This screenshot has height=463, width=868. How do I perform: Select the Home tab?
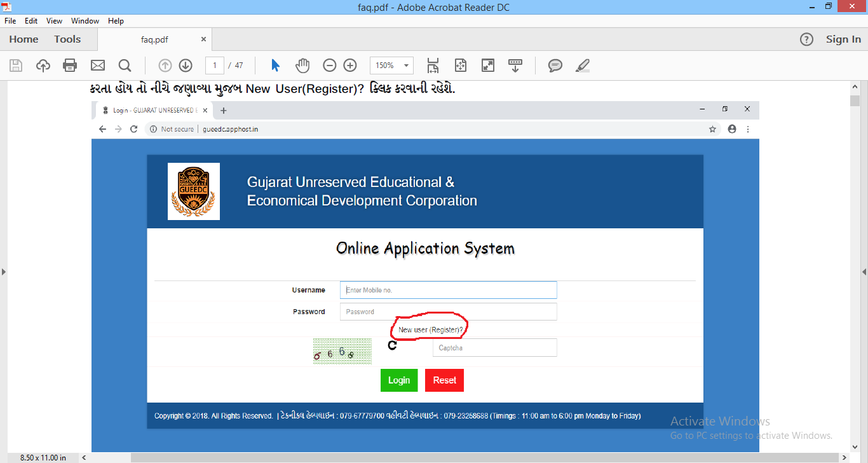point(23,39)
